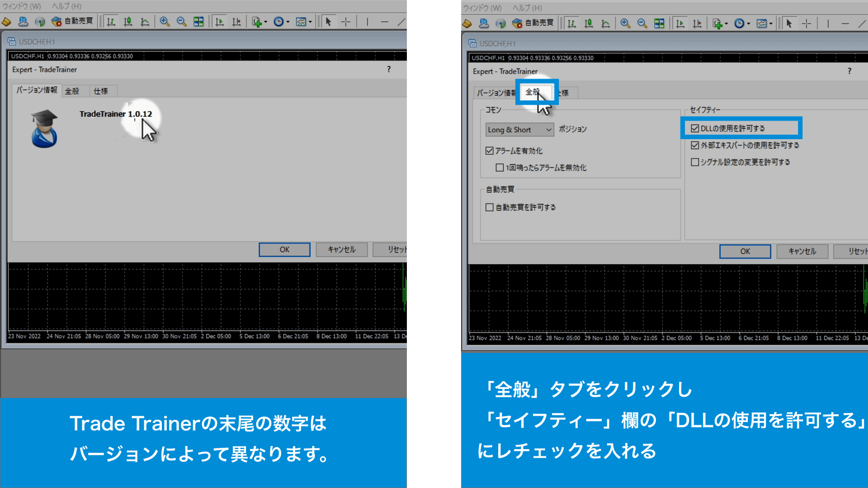The image size is (868, 488).
Task: Toggle 外部エキスパートの使用を許可する checkbox
Action: pyautogui.click(x=693, y=145)
